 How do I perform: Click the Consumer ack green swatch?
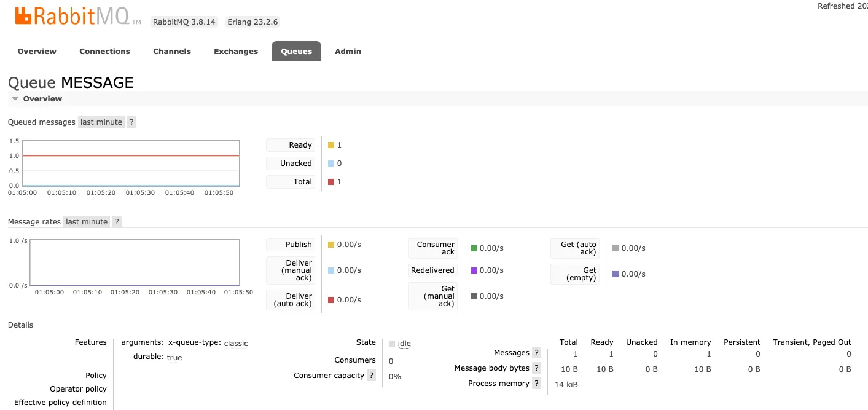pyautogui.click(x=474, y=248)
